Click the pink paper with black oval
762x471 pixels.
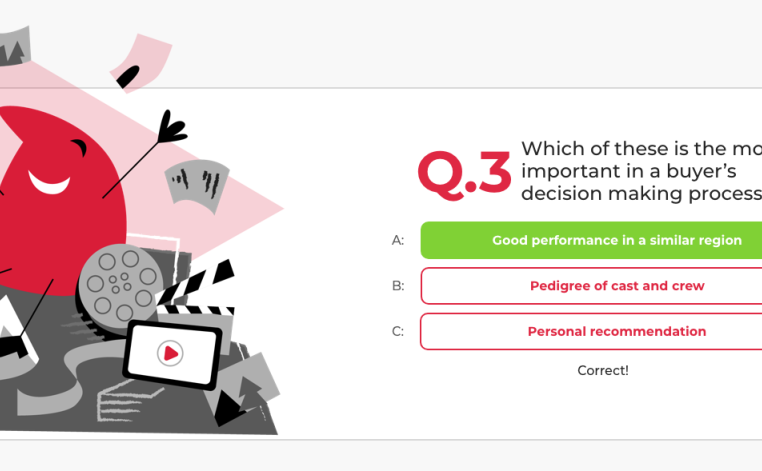141,63
